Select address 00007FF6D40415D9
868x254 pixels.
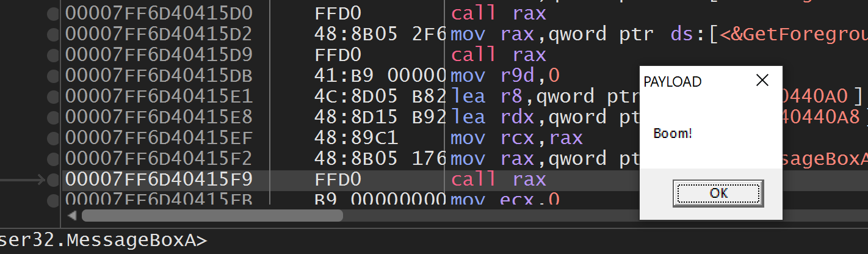click(x=159, y=54)
